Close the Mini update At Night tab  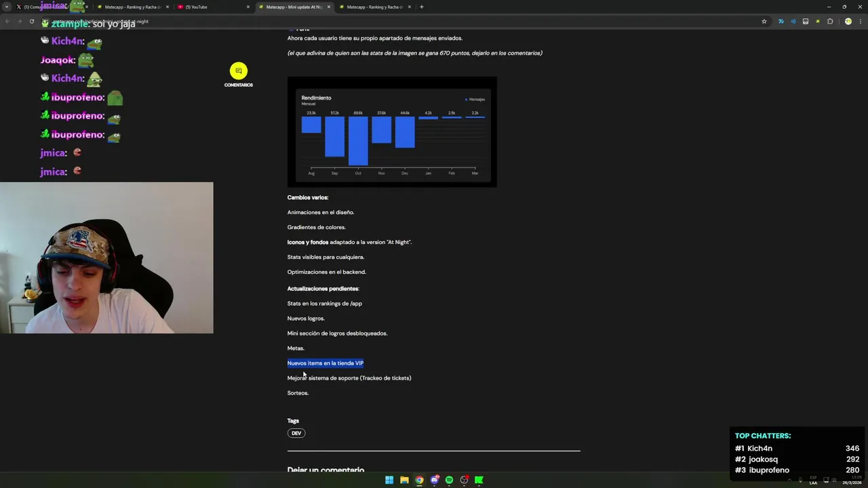point(329,7)
